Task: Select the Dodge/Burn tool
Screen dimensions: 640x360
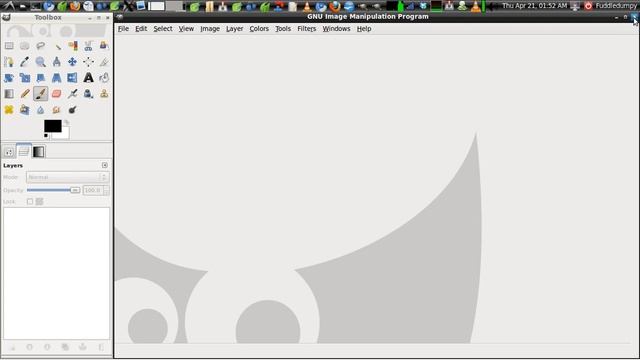Action: click(72, 109)
